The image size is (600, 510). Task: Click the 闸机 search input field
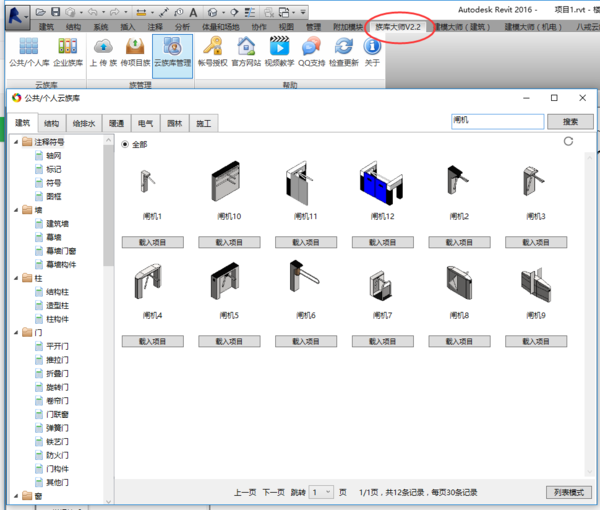(496, 122)
